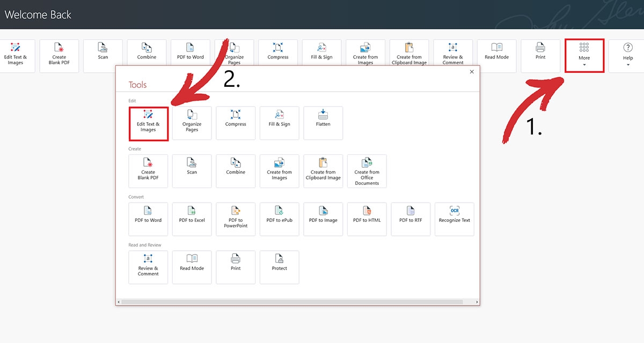The image size is (644, 343).
Task: Open Create from Office Documents
Action: [367, 171]
